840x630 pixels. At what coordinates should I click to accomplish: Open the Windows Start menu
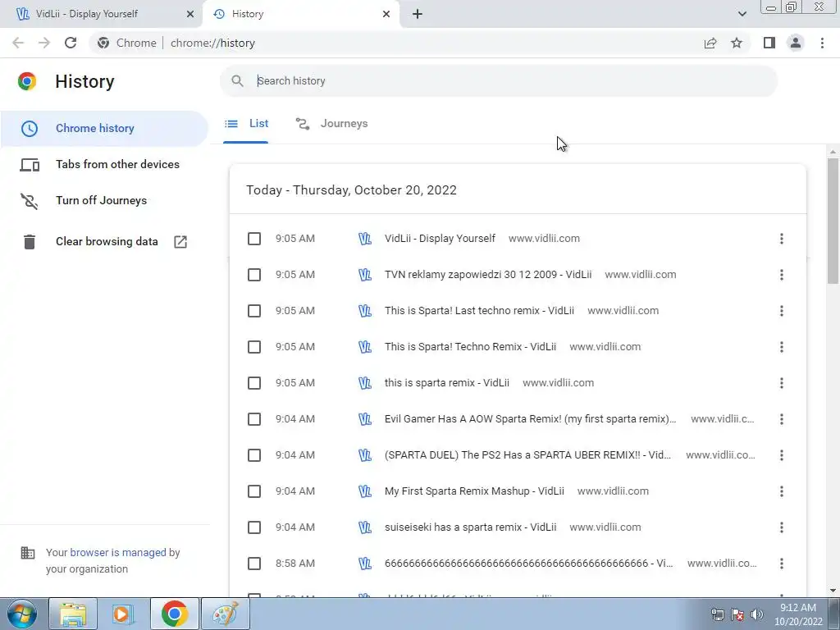[22, 614]
